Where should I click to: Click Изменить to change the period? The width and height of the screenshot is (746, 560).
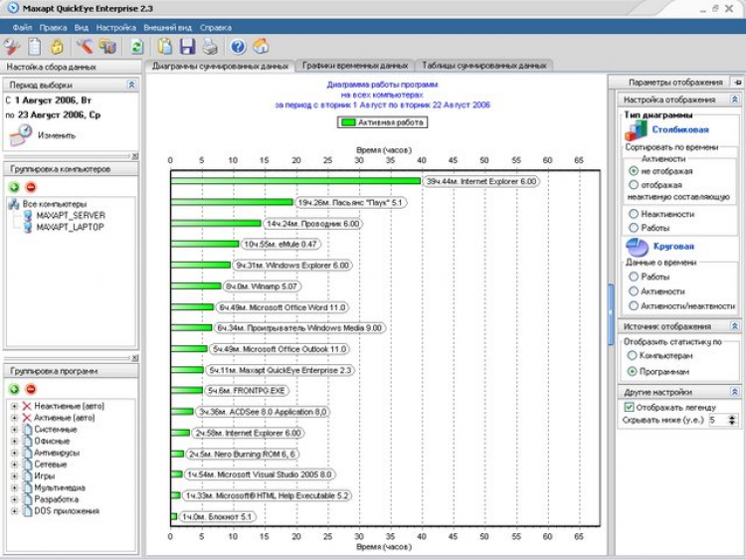(x=56, y=135)
